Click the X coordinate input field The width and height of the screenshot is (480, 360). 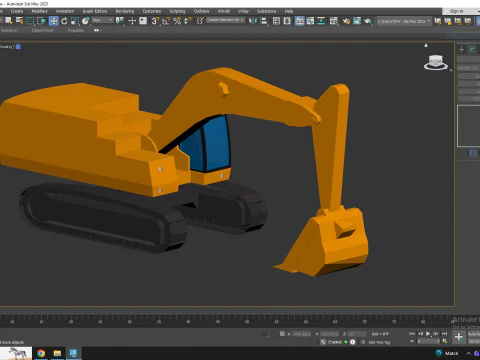(302, 334)
